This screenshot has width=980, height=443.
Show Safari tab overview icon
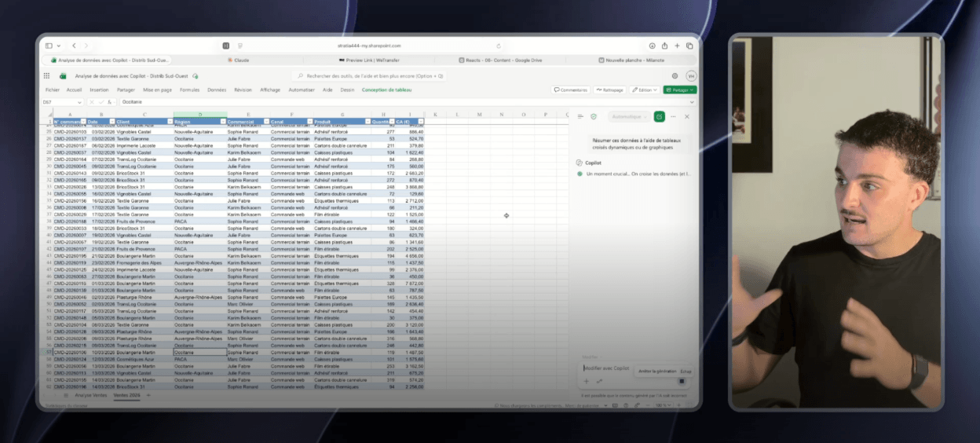tap(689, 46)
